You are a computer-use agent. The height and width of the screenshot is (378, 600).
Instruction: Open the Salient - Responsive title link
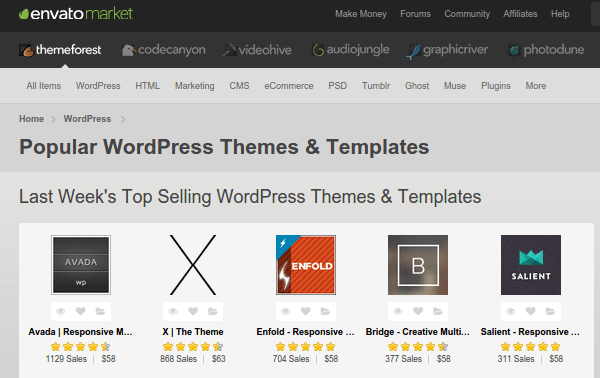coord(530,332)
